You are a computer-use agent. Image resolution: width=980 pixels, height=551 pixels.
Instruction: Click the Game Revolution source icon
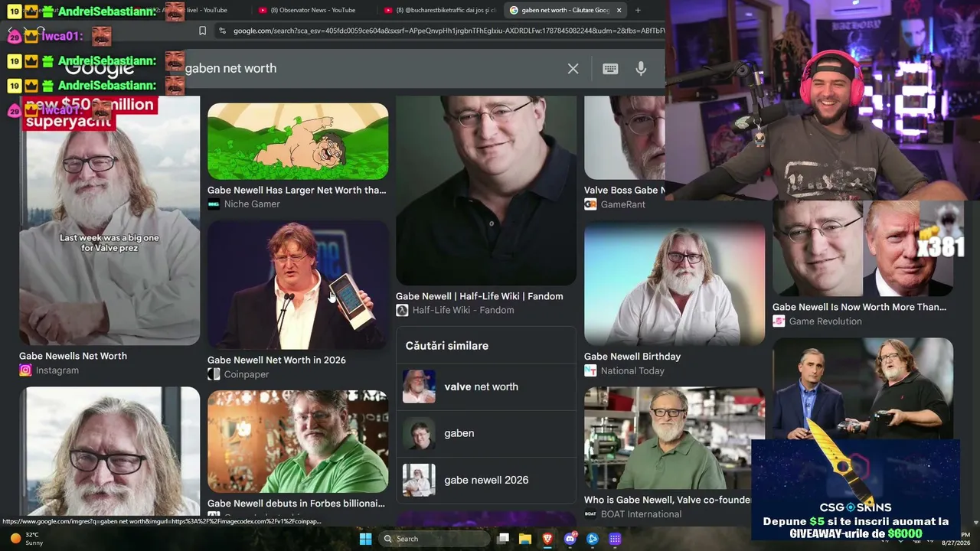tap(779, 321)
